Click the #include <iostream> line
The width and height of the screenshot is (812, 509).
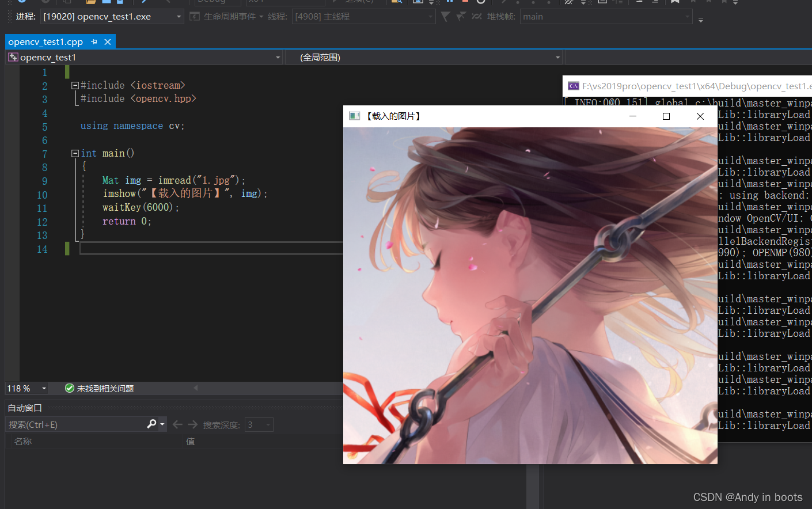tap(132, 85)
